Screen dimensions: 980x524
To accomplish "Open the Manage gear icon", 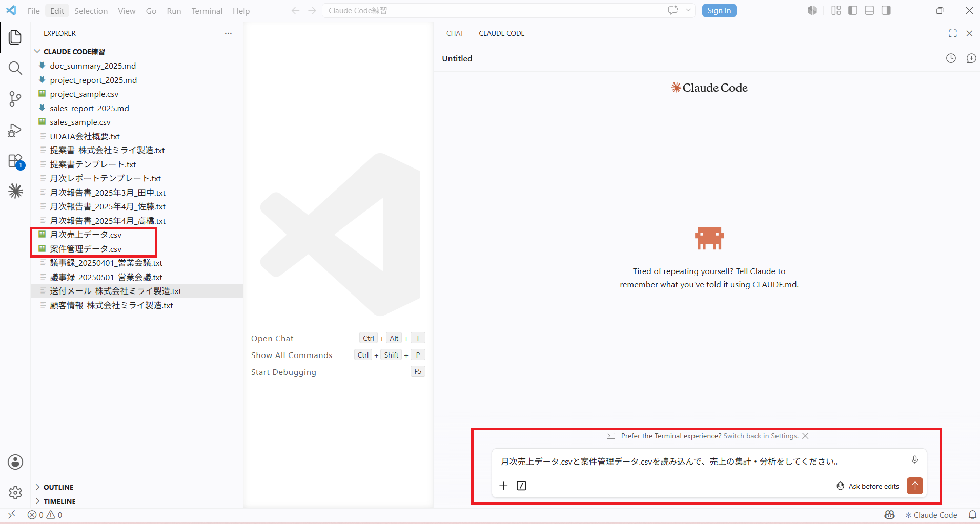I will pos(15,493).
